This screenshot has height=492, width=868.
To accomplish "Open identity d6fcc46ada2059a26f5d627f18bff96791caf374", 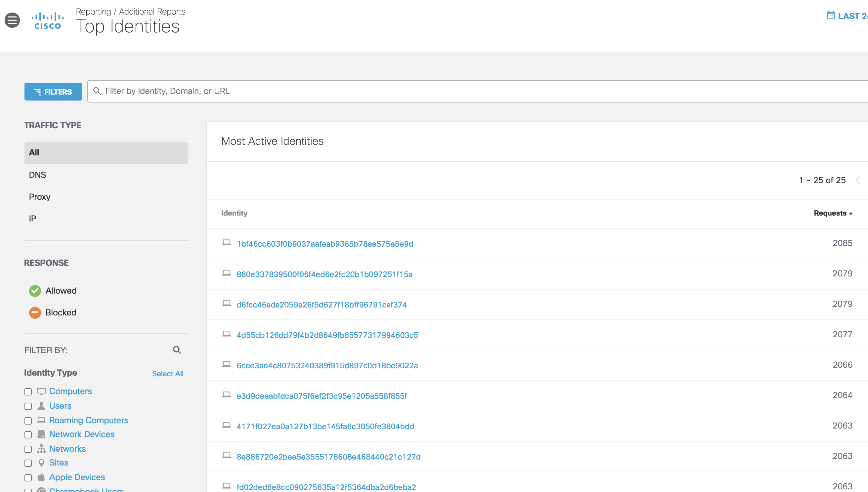I will point(322,305).
